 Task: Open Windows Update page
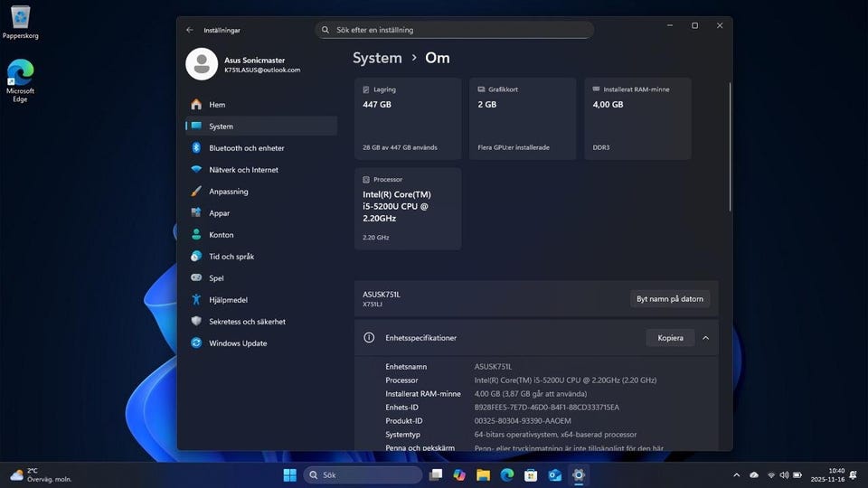[238, 343]
